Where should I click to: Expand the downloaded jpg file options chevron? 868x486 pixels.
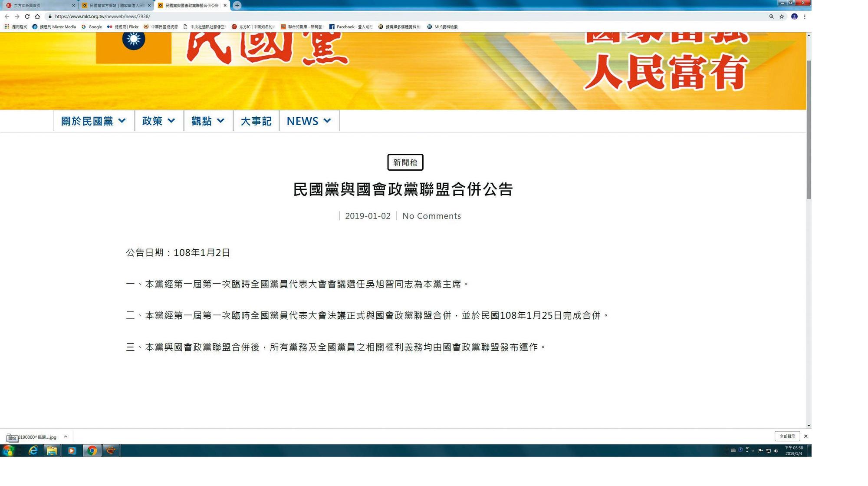(x=66, y=436)
